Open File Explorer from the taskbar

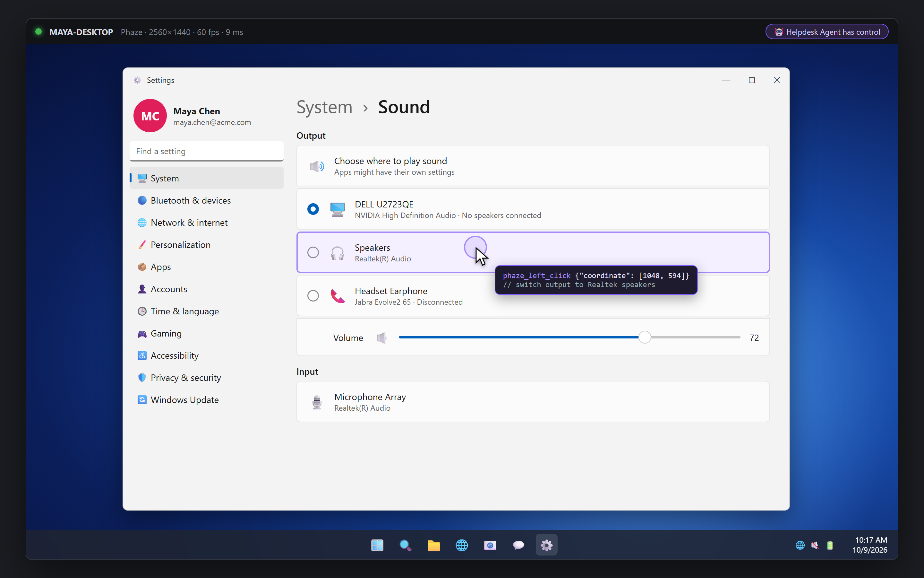[434, 545]
